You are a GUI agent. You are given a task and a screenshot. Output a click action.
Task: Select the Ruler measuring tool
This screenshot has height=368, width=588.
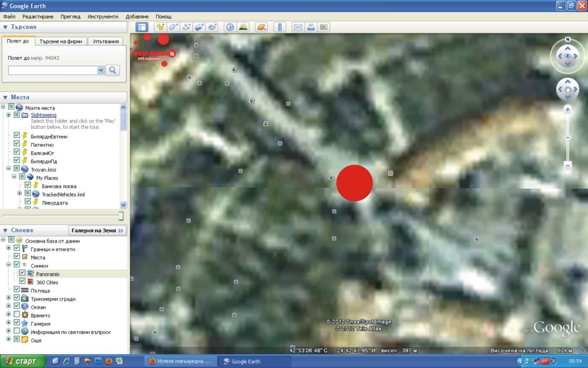point(280,27)
